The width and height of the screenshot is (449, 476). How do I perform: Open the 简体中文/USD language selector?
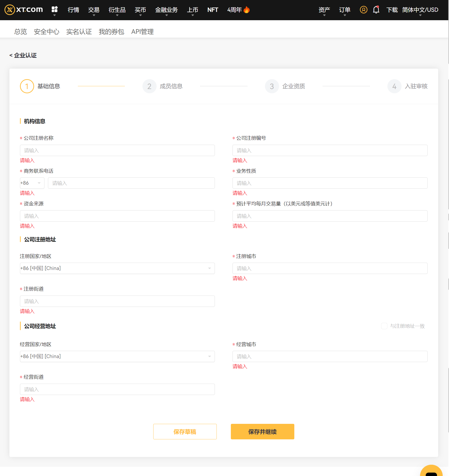tap(420, 10)
